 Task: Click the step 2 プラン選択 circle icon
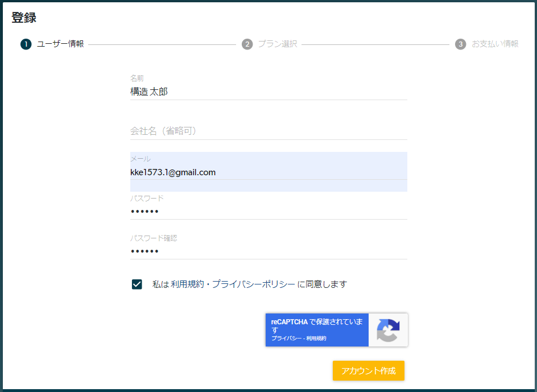coord(247,44)
